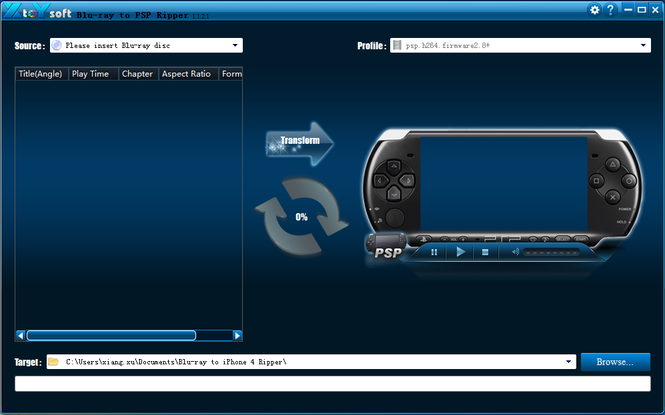Open the Target folder dropdown arrow
Screen dimensions: 665x415
568,362
